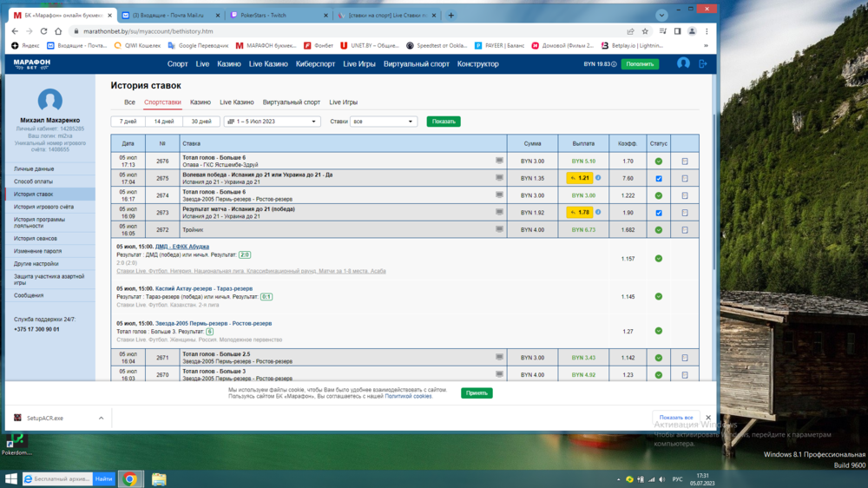Click receipt icon for bet 2676

click(x=684, y=162)
